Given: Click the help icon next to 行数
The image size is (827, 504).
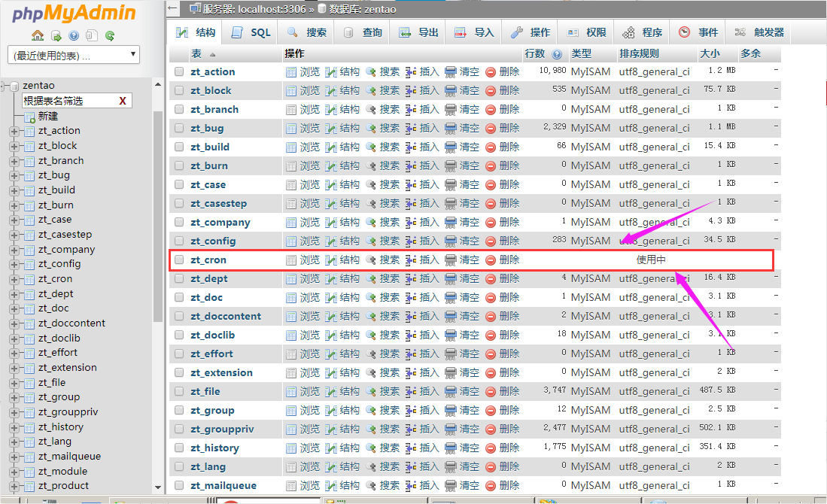Looking at the screenshot, I should pos(557,54).
